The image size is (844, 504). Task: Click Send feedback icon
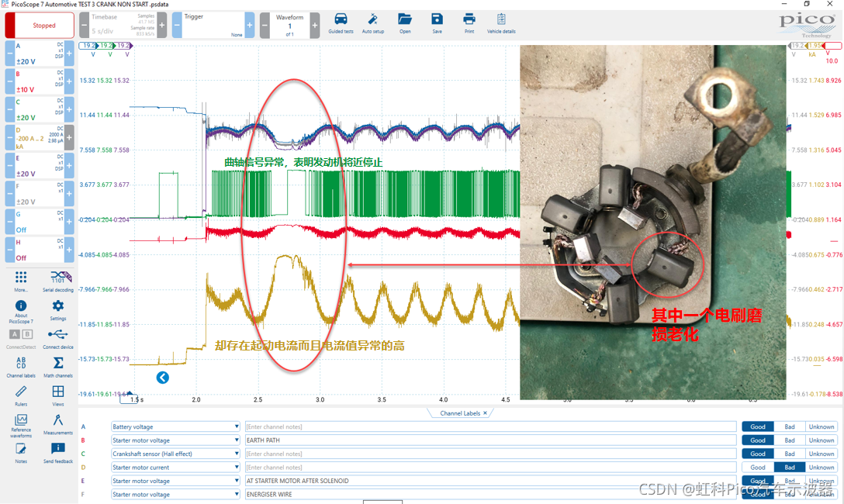pyautogui.click(x=58, y=452)
